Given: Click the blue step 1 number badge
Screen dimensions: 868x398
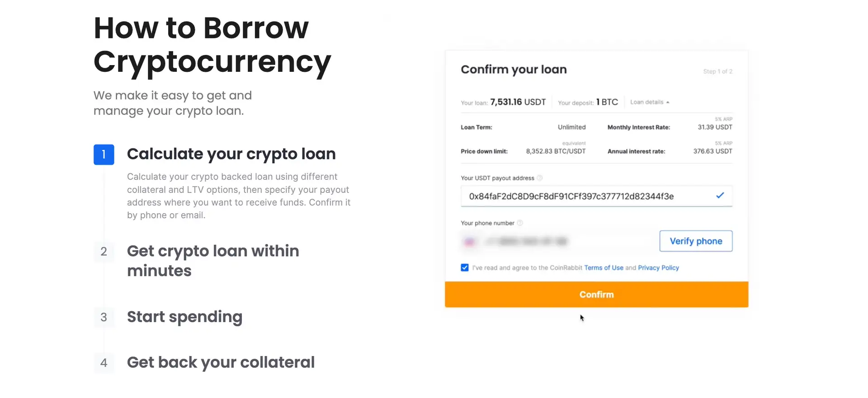Looking at the screenshot, I should pyautogui.click(x=104, y=155).
